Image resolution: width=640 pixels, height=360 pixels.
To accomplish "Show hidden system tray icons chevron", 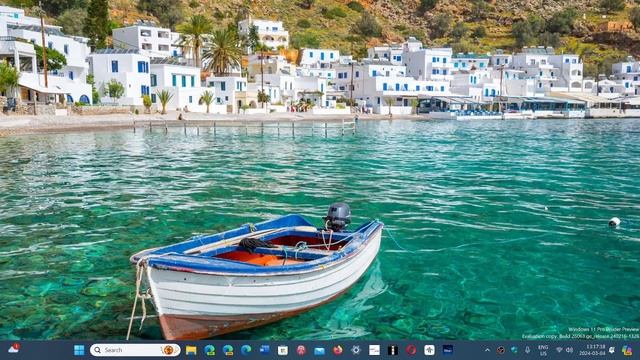I will pos(487,350).
